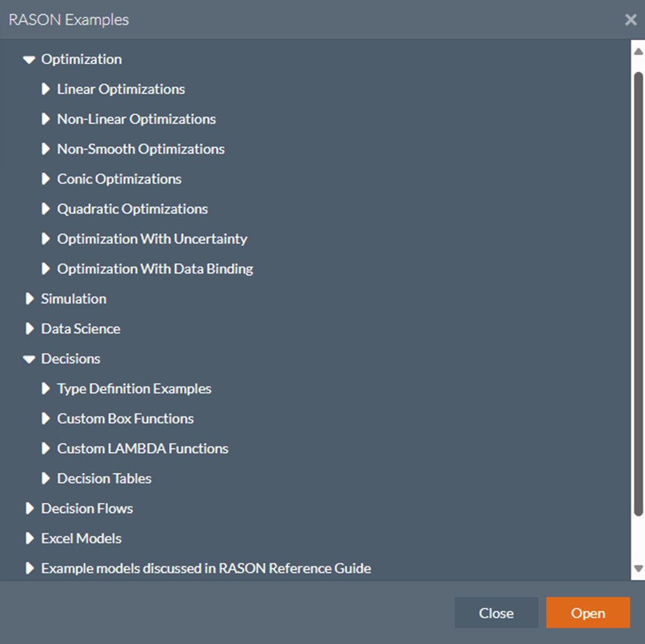Expand the Decision Tables arrow
645x644 pixels.
pos(45,478)
